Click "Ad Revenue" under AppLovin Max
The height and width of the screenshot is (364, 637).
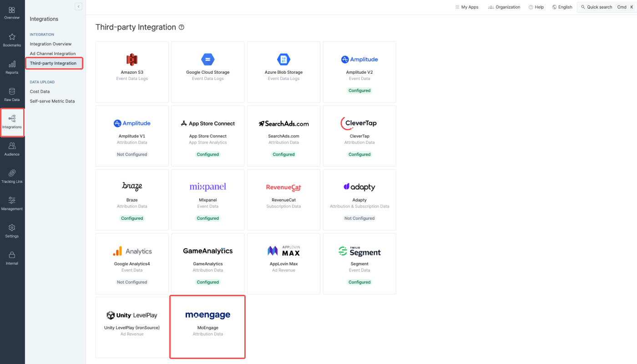click(x=283, y=270)
